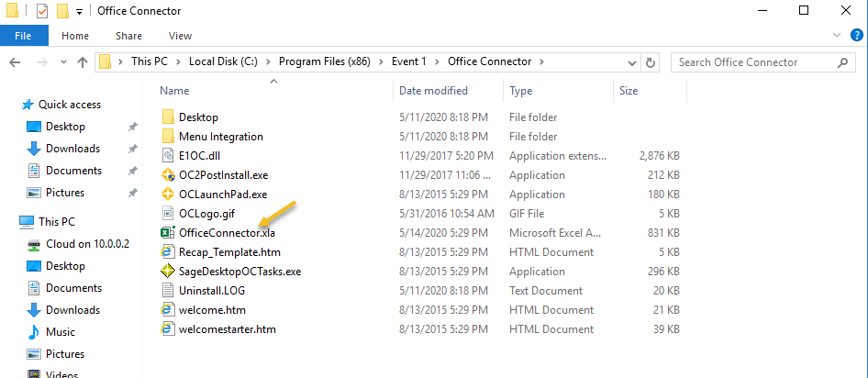Click the This PC monitor icon in sidebar
Screen dimensions: 868x378
[28, 222]
